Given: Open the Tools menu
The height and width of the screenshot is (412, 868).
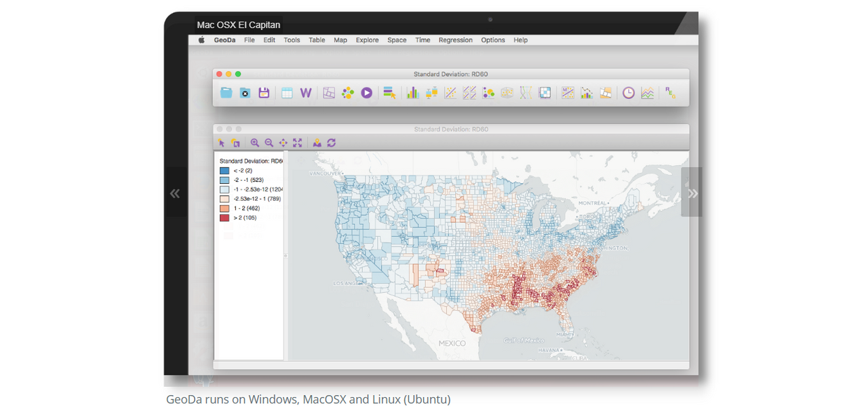Looking at the screenshot, I should click(292, 40).
